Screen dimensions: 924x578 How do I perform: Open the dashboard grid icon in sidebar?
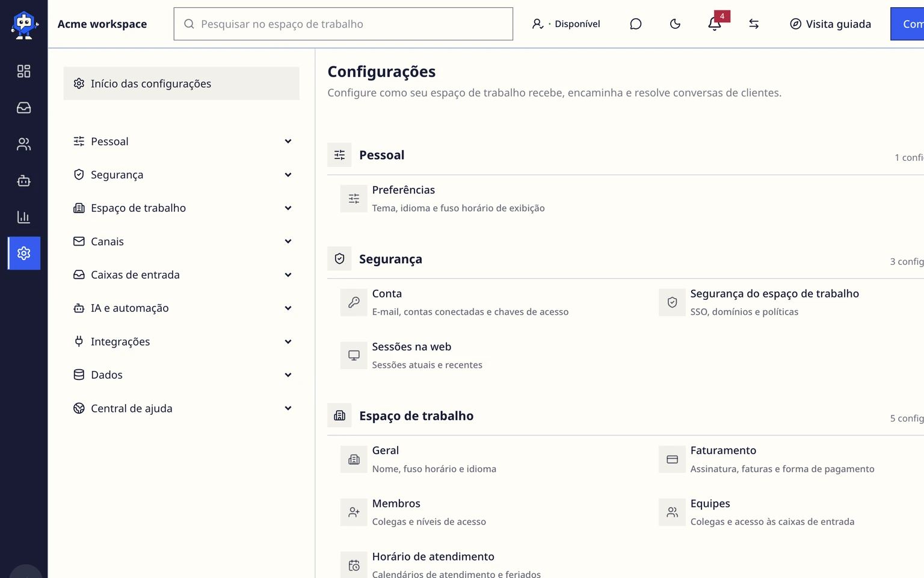pos(23,71)
